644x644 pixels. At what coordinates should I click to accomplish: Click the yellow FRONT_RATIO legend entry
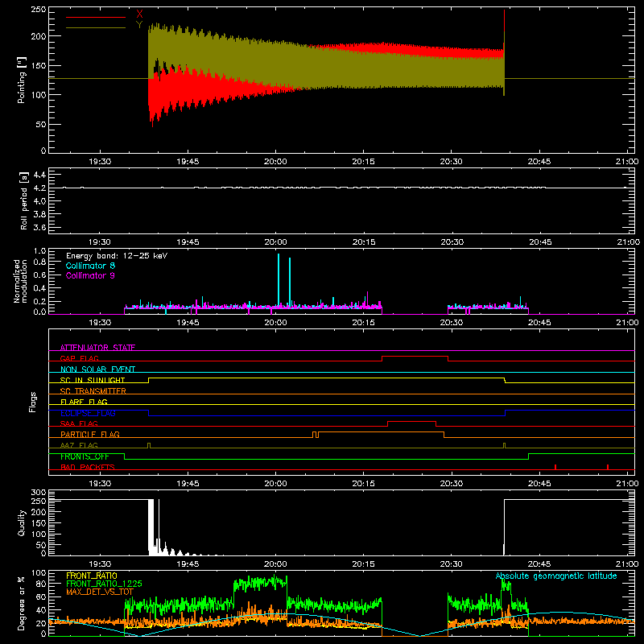(x=92, y=576)
